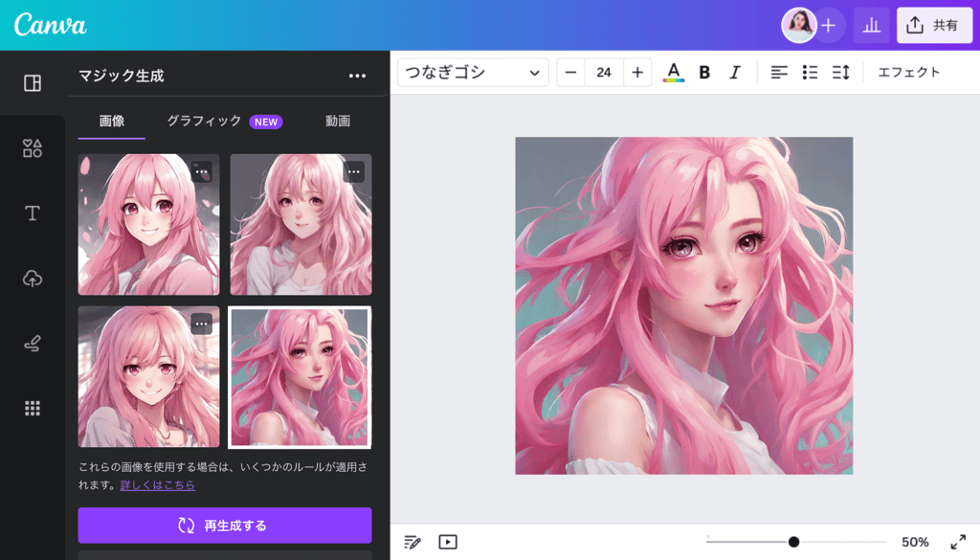The width and height of the screenshot is (980, 560).
Task: Select the pink-haired image on canvas
Action: pos(683,305)
